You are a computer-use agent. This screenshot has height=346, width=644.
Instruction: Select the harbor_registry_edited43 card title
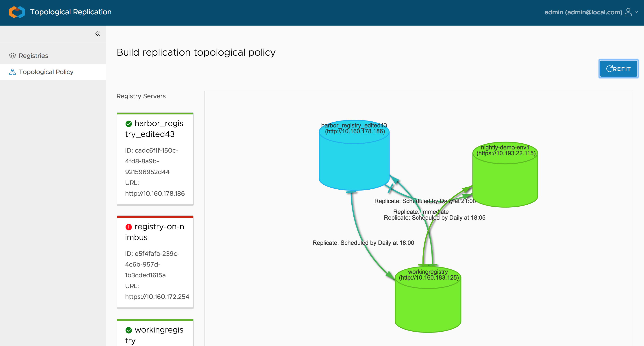[154, 129]
